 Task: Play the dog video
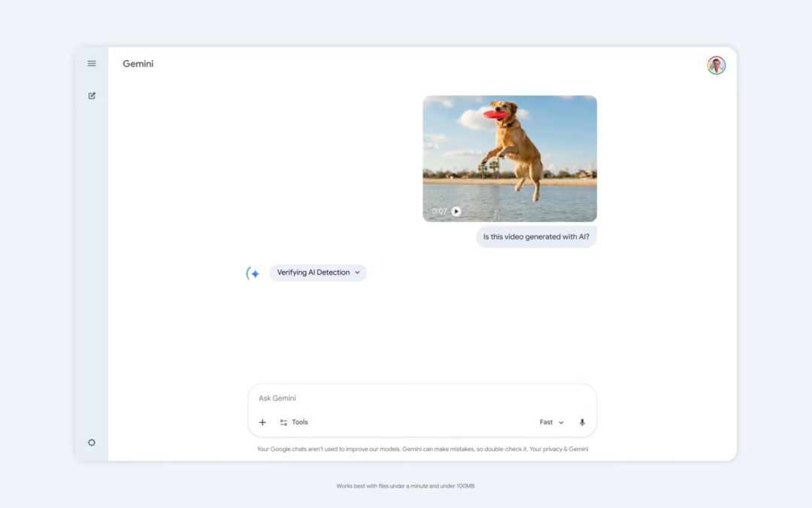click(x=457, y=211)
